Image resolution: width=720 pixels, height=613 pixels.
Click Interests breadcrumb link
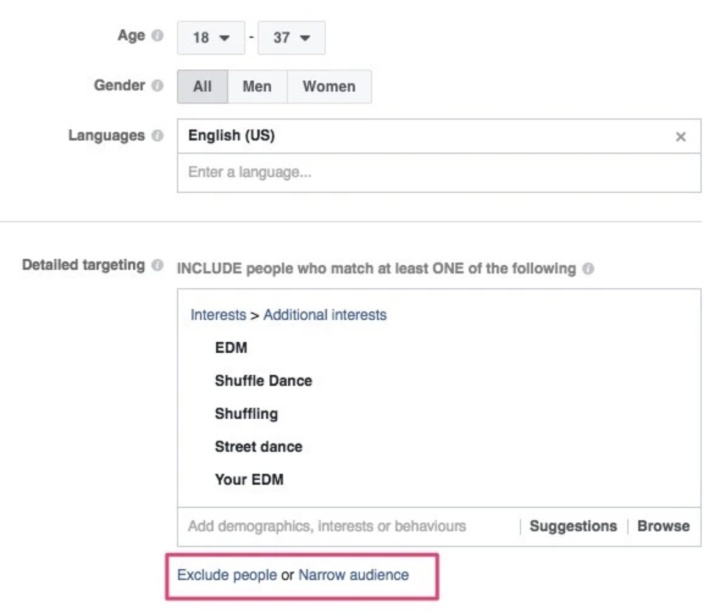click(x=217, y=315)
